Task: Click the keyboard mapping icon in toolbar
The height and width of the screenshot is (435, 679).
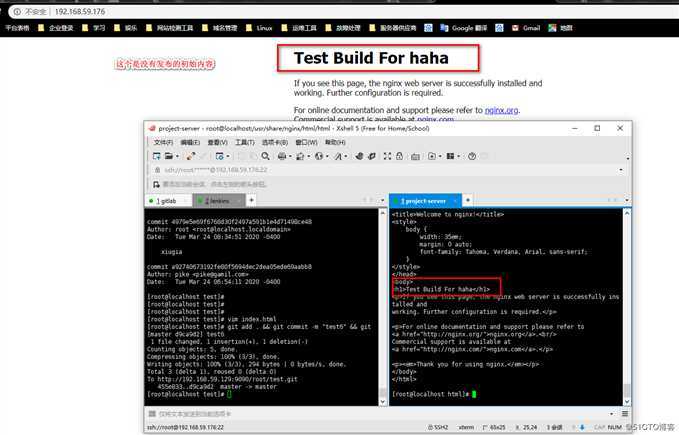Action: point(415,156)
